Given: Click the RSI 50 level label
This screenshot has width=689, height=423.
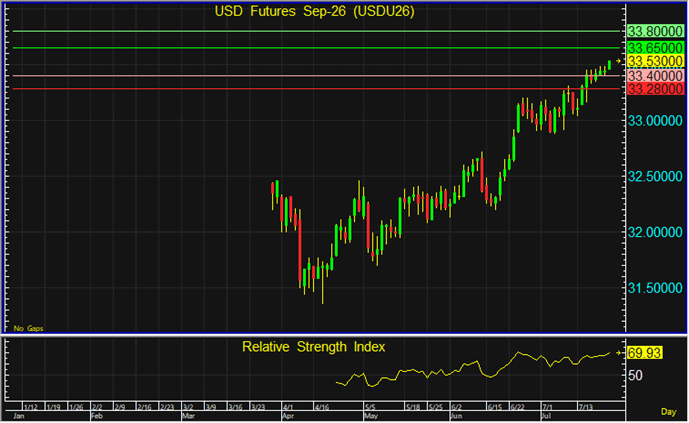Looking at the screenshot, I should point(635,376).
